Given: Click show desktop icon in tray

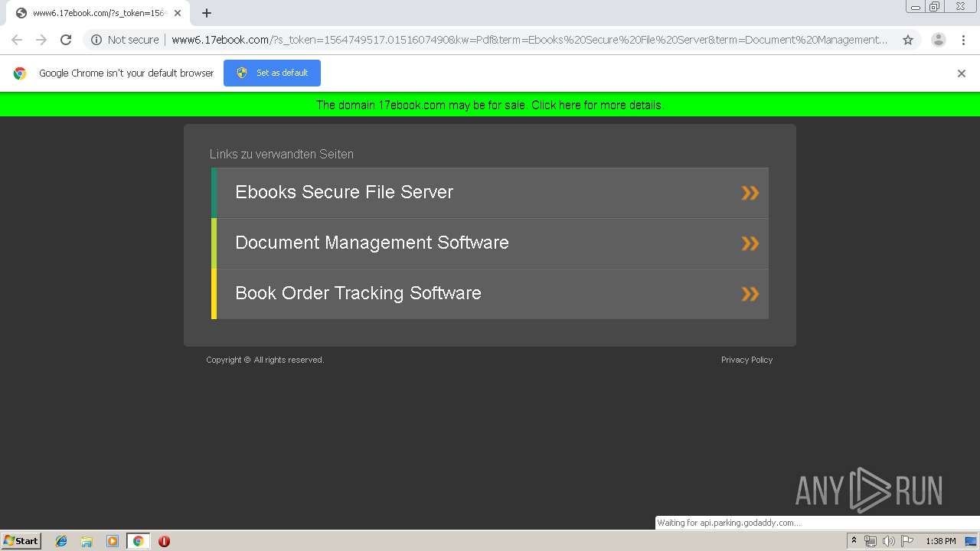Looking at the screenshot, I should coord(971,541).
